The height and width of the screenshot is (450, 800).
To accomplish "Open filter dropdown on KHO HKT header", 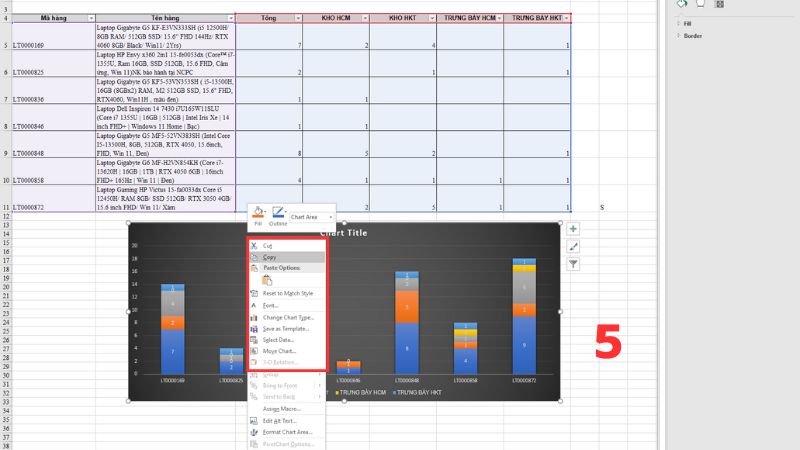I will pyautogui.click(x=432, y=18).
